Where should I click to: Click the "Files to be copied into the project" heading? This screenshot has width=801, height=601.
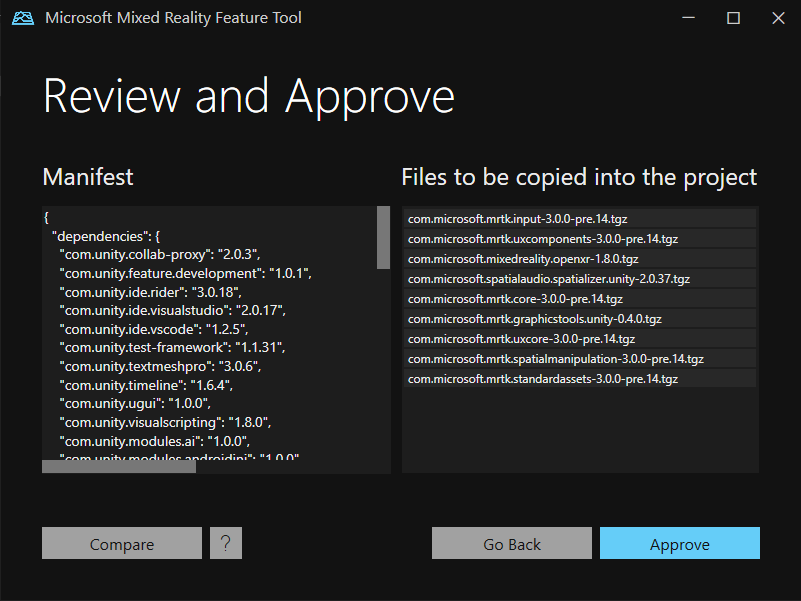579,177
